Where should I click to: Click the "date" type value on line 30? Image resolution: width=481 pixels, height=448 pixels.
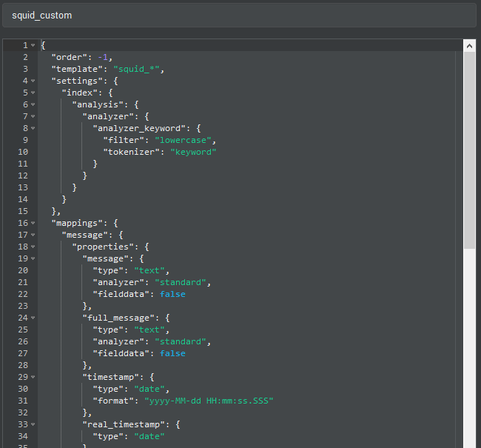(149, 389)
